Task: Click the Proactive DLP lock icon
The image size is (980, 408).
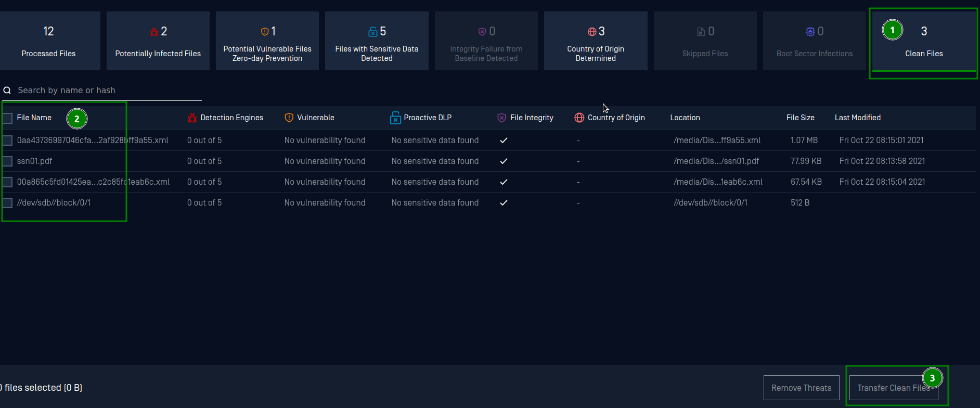Action: [395, 118]
